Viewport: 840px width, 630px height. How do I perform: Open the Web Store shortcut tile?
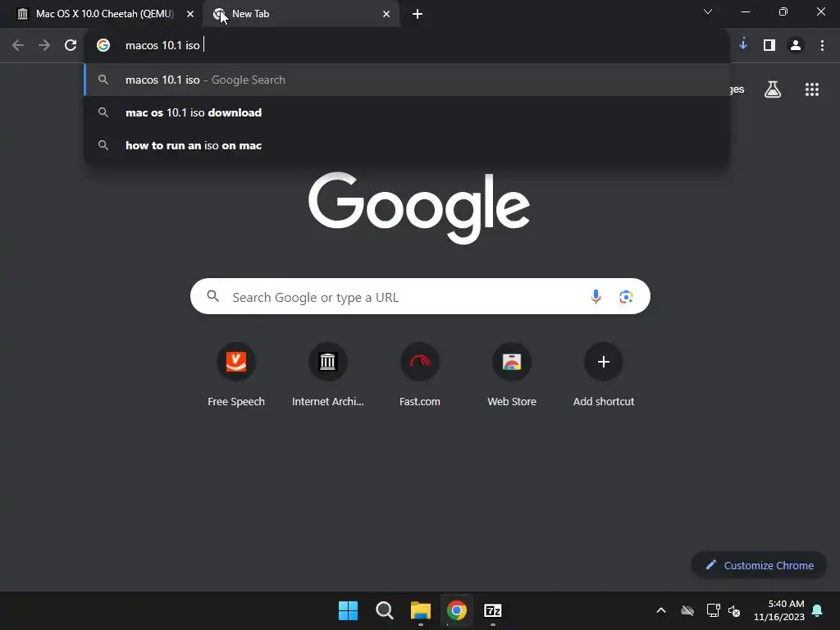(512, 375)
